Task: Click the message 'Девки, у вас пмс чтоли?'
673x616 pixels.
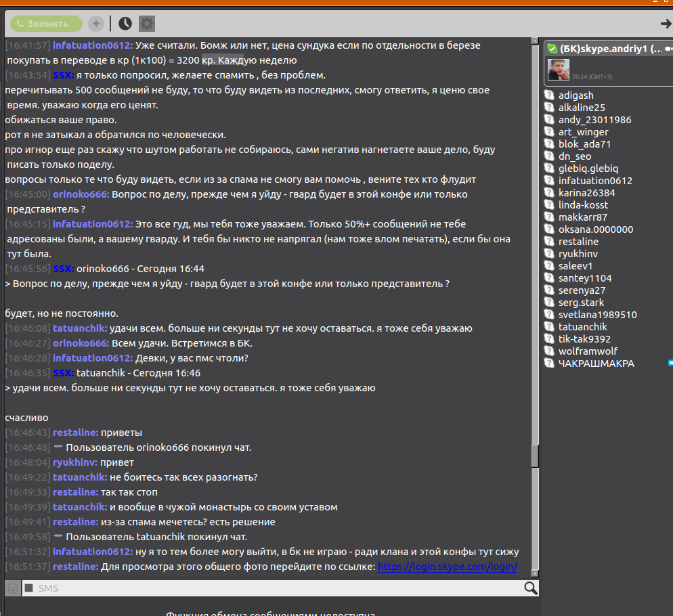Action: 192,358
